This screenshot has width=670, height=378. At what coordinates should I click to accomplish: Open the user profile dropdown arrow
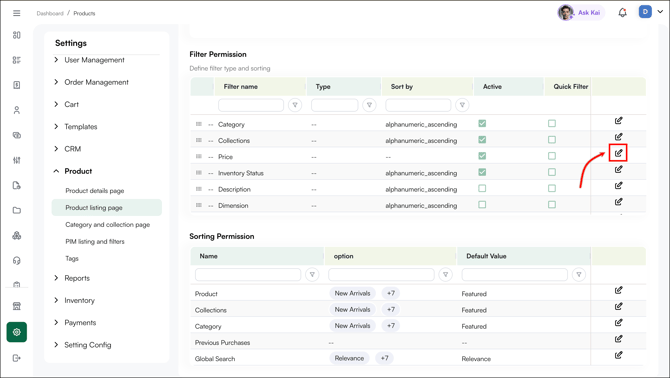click(660, 12)
